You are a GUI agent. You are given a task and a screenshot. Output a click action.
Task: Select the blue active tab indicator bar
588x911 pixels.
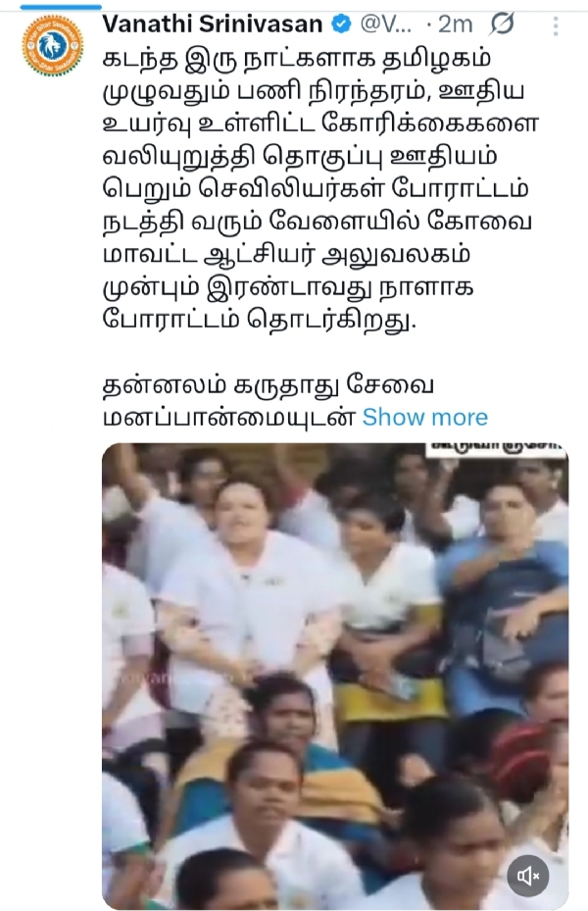61,7
